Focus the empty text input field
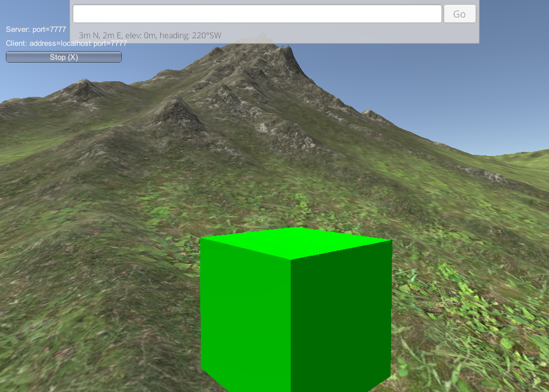 pos(257,14)
